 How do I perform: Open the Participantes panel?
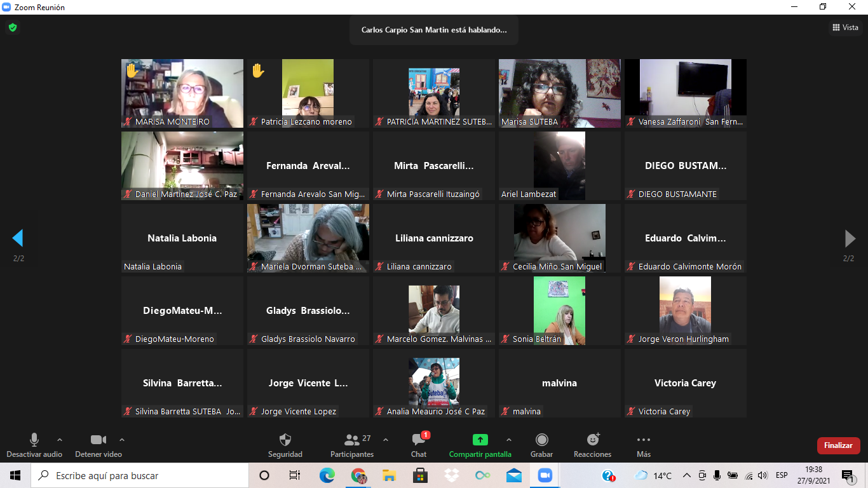coord(352,440)
